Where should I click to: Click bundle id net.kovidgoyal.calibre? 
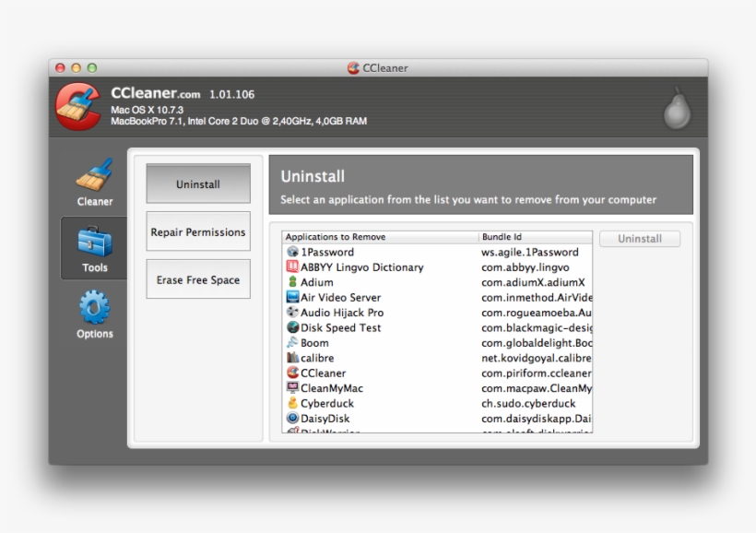(537, 358)
